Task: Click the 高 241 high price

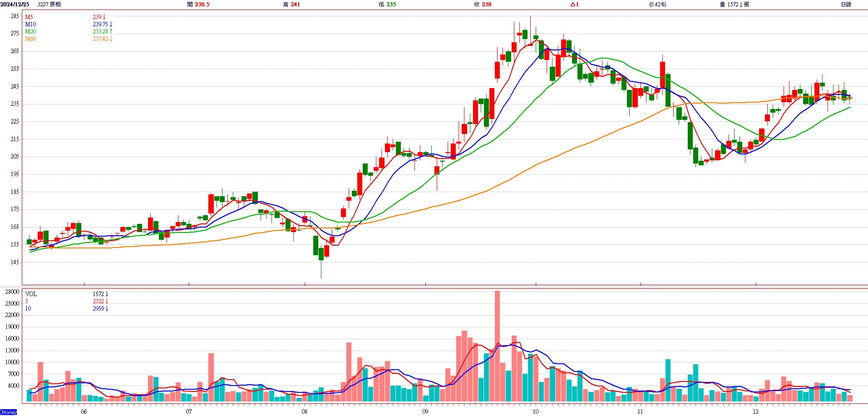Action: (x=291, y=5)
